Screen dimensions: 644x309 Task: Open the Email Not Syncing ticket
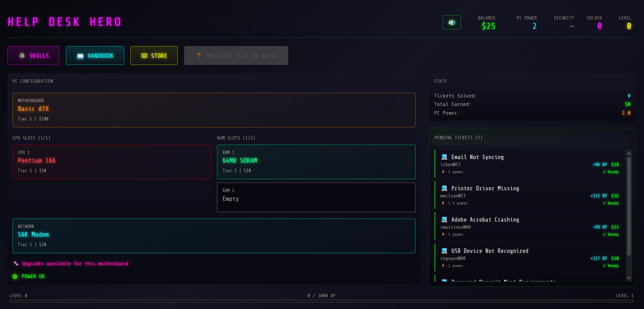coord(530,164)
